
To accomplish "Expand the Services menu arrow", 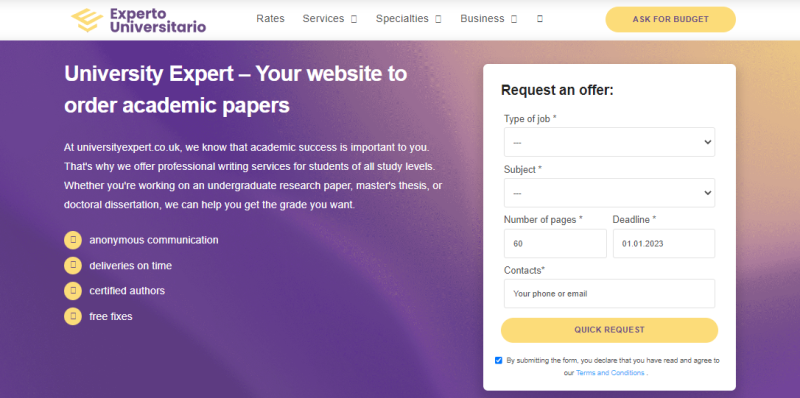I will coord(354,19).
